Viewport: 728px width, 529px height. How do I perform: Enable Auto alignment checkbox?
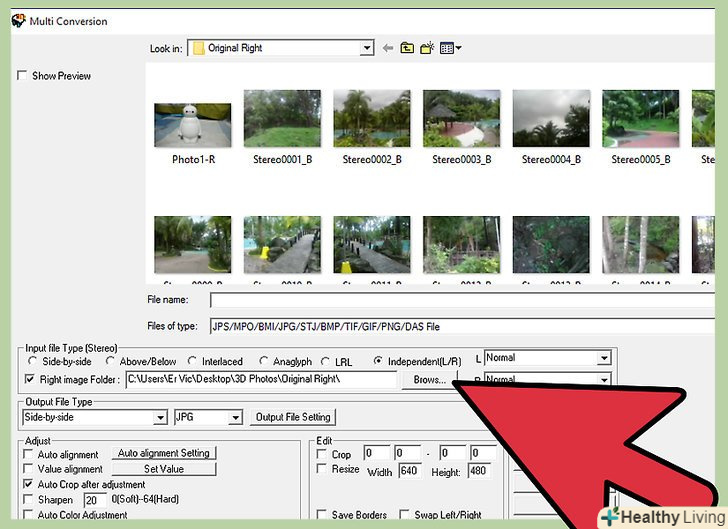[28, 454]
